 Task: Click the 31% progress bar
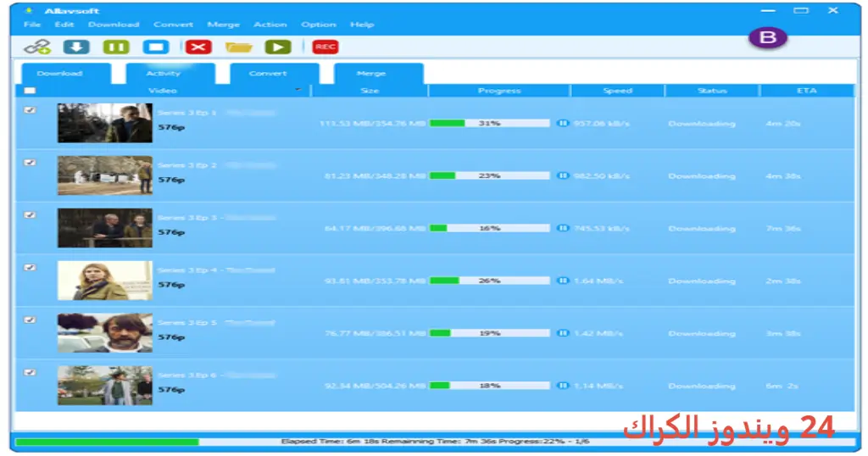coord(490,123)
